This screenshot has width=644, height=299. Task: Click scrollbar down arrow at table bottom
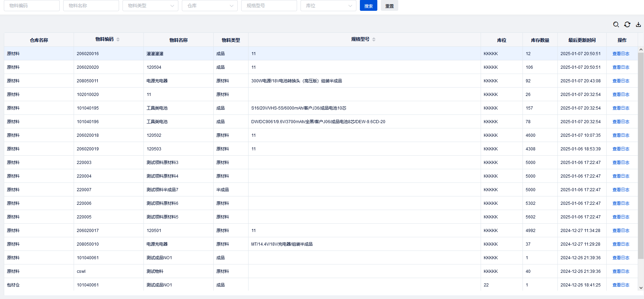pyautogui.click(x=641, y=288)
